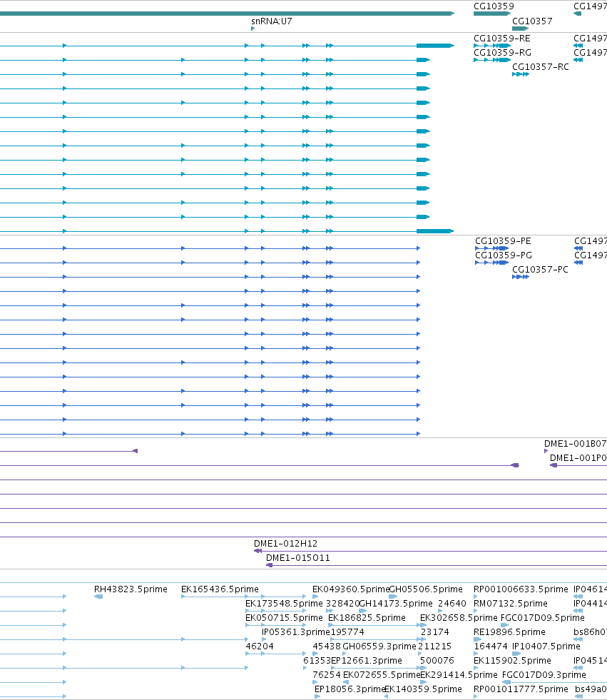Screen dimensions: 607x700
Task: Select EST RM07132.5prime label
Action: pyautogui.click(x=511, y=604)
